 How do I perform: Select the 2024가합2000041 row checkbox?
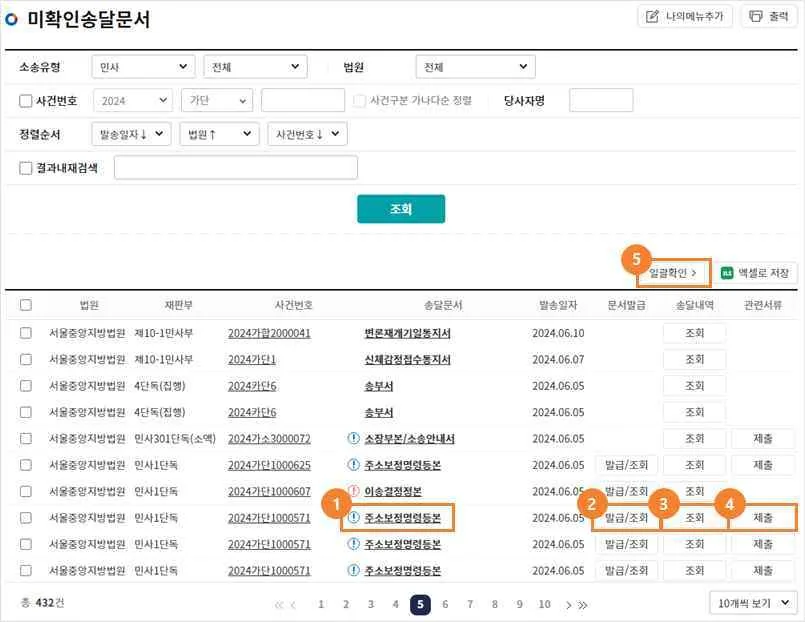(x=26, y=333)
